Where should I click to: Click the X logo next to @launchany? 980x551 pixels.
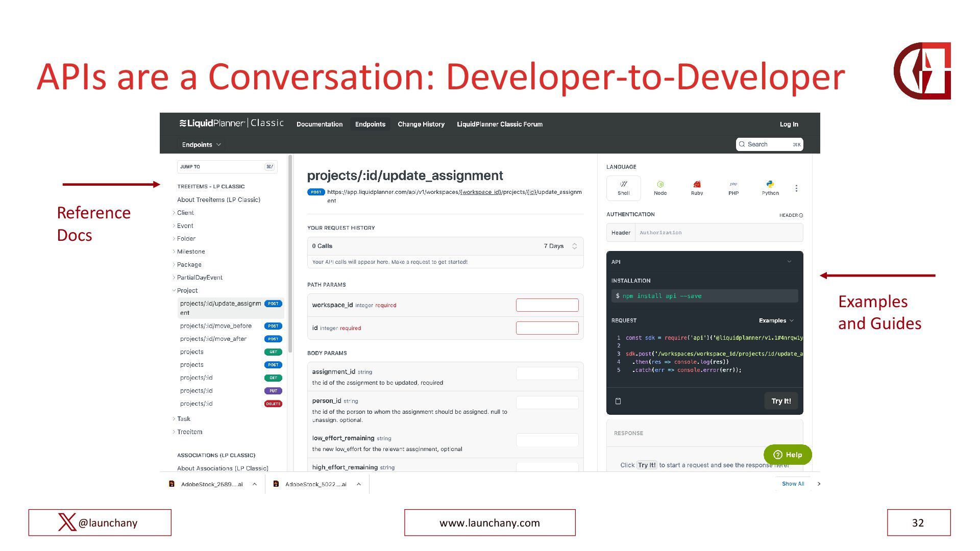coord(67,522)
